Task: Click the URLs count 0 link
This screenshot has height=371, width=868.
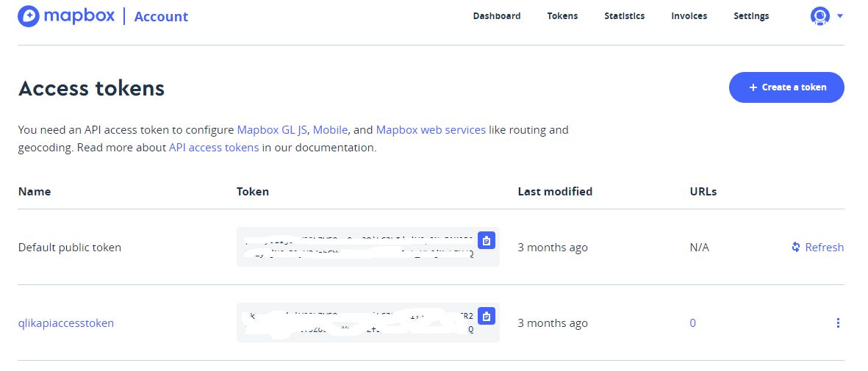Action: click(692, 323)
